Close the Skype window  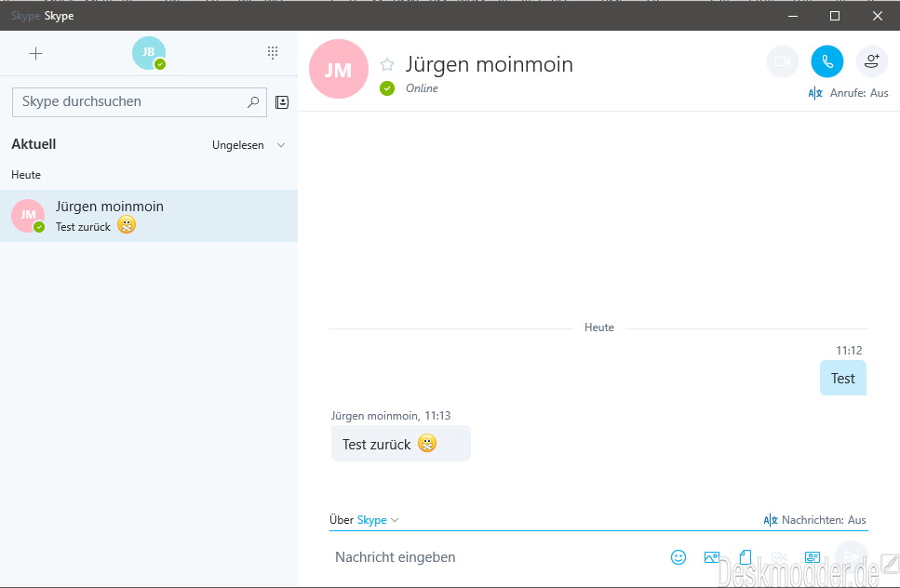click(878, 16)
